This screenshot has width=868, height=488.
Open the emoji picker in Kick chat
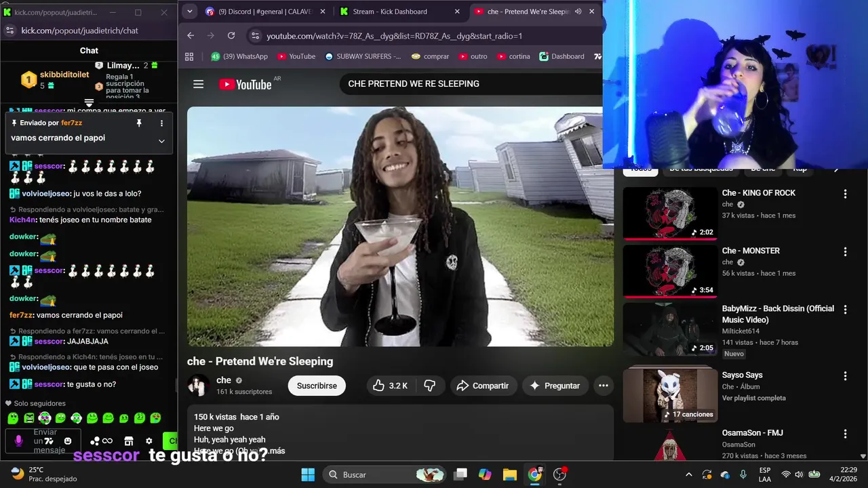68,441
